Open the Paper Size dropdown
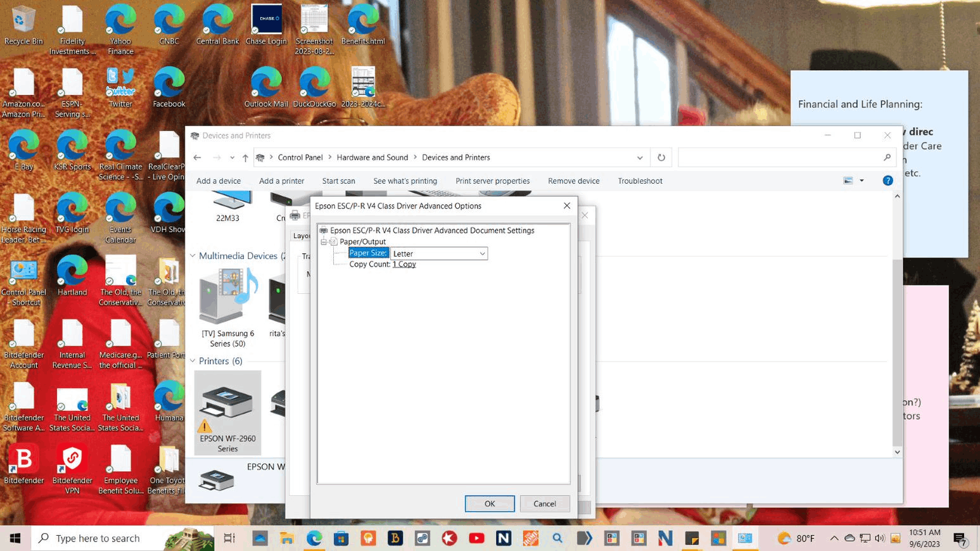Image resolution: width=980 pixels, height=551 pixels. (x=439, y=253)
